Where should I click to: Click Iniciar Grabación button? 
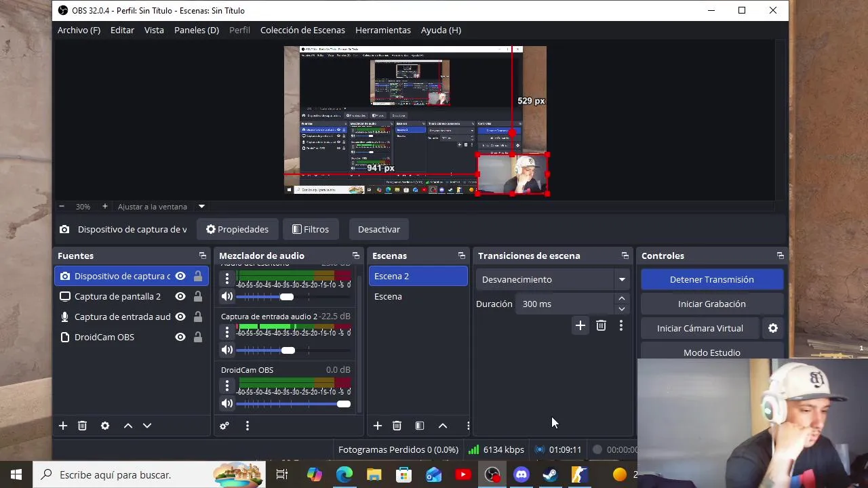(x=712, y=304)
